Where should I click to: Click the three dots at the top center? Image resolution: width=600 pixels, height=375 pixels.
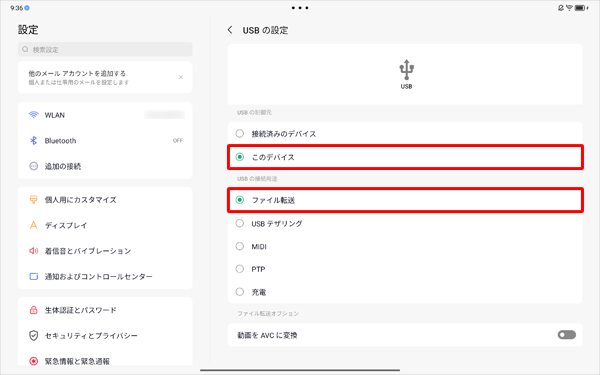300,8
